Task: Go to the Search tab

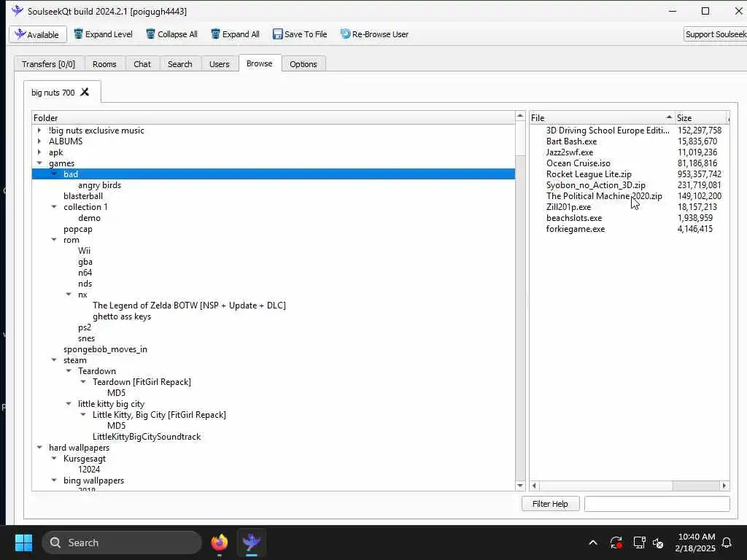Action: 179,64
